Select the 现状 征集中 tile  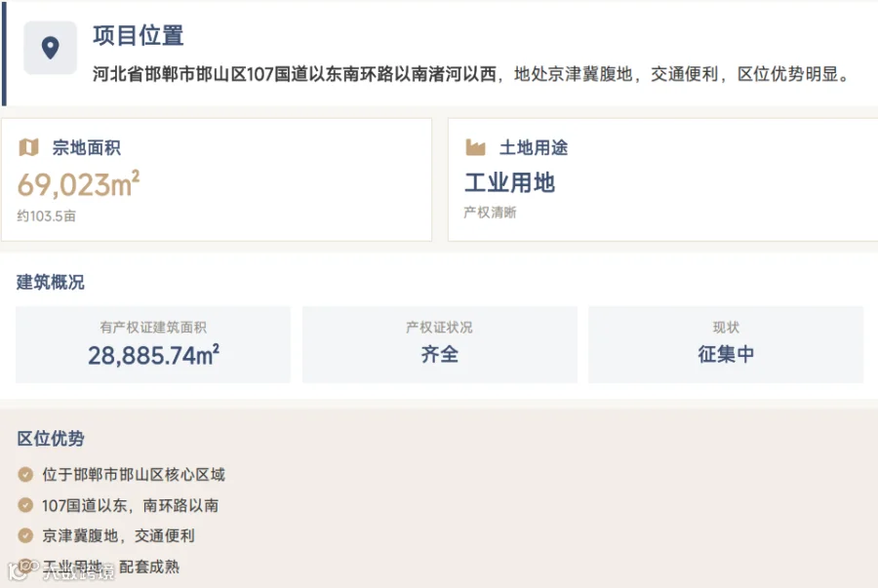(726, 344)
